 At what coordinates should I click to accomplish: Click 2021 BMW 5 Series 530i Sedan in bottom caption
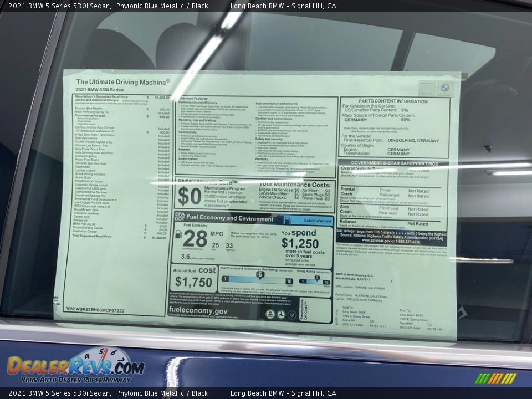pos(60,393)
